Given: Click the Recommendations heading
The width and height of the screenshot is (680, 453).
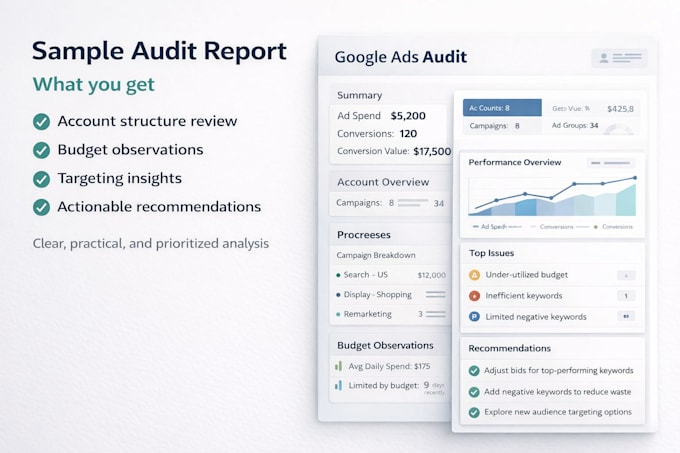Looking at the screenshot, I should (510, 349).
